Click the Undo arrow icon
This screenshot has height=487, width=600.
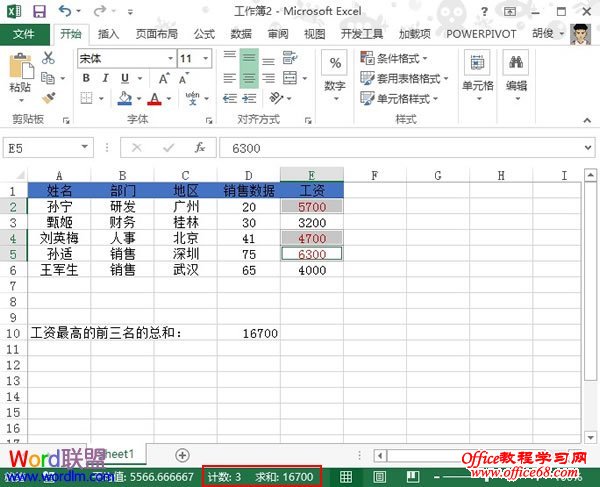[66, 11]
